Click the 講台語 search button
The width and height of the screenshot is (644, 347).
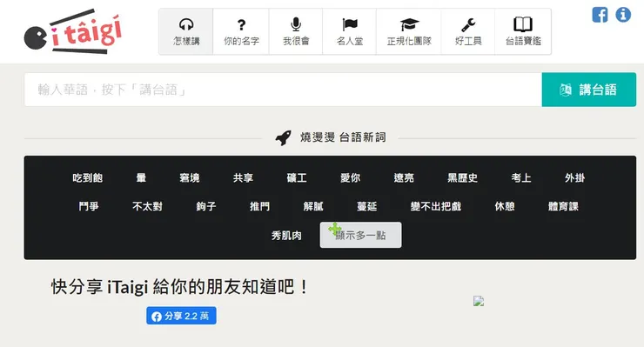click(x=589, y=90)
